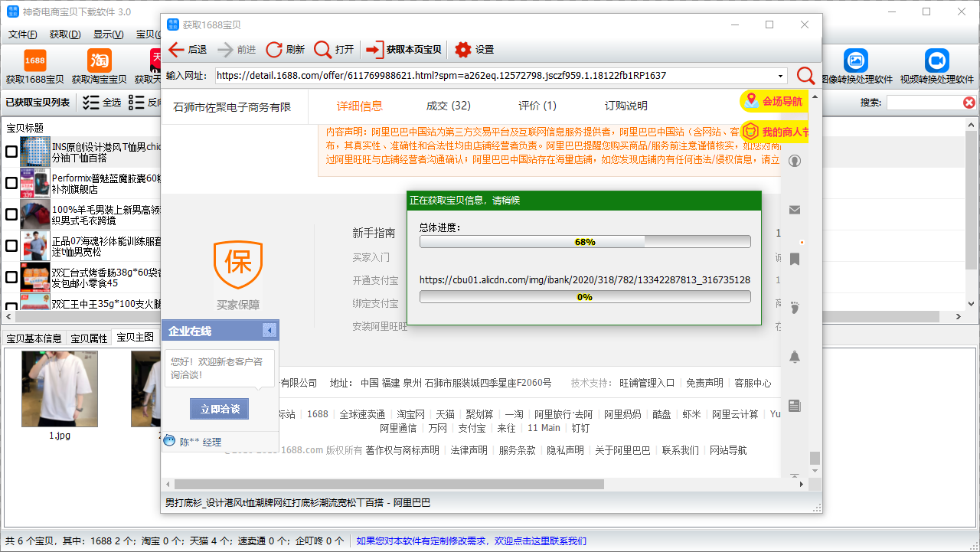Open the 文件(F) menu

(22, 34)
